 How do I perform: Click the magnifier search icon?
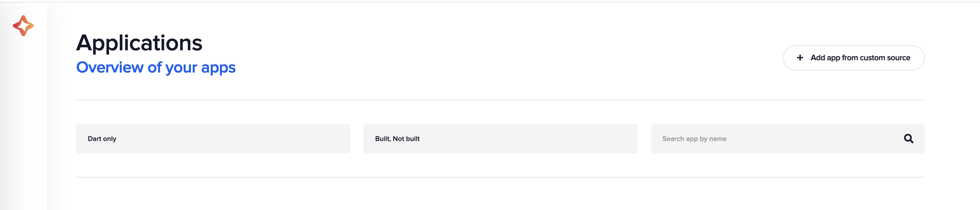point(909,138)
